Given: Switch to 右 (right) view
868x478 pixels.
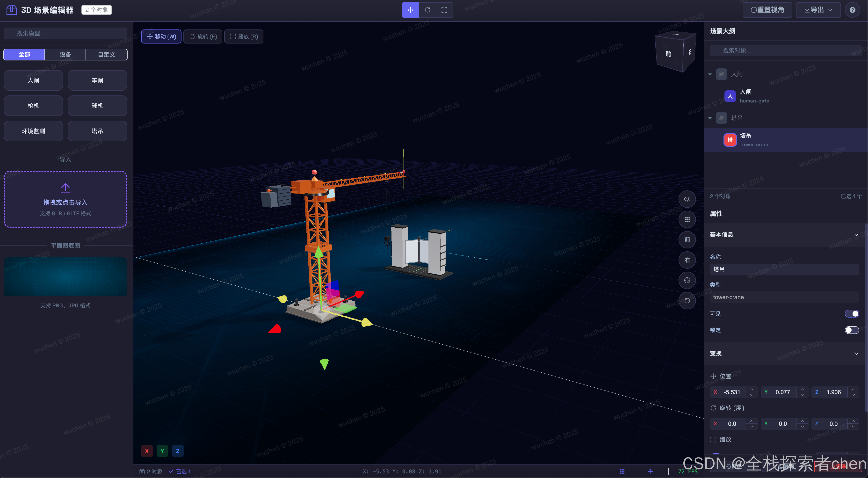Looking at the screenshot, I should point(687,260).
